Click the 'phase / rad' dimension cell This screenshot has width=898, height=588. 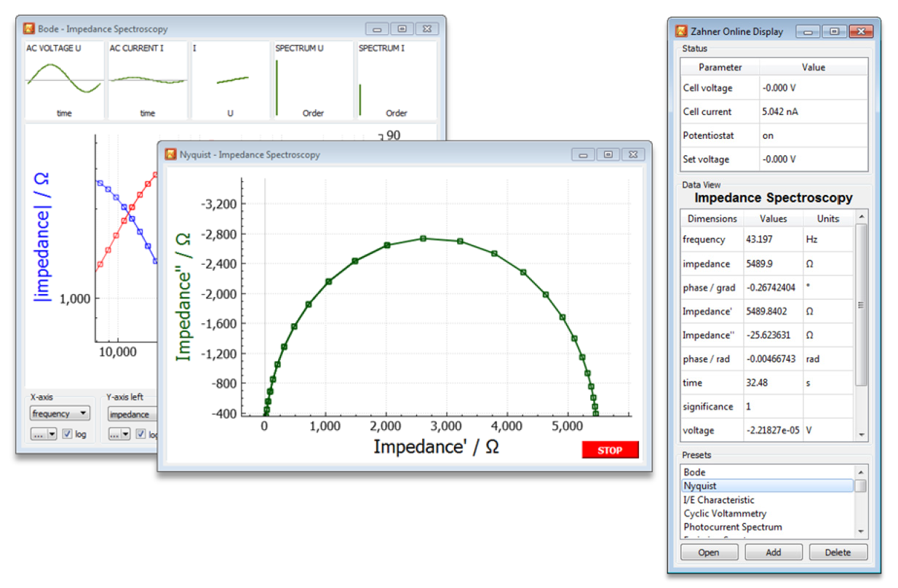coord(712,359)
